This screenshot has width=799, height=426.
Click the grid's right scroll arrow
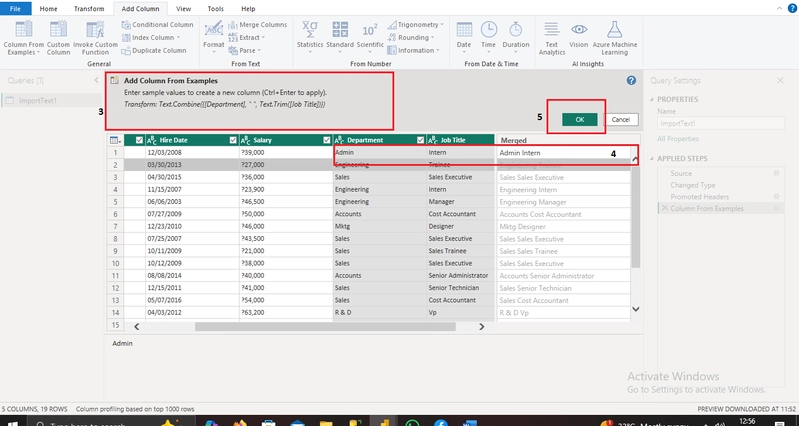[482, 327]
